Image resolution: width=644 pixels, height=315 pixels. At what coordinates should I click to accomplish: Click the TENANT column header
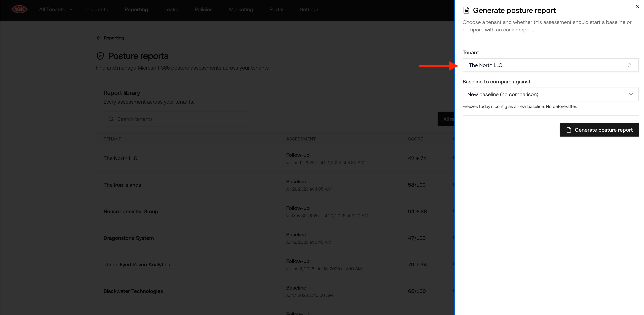pyautogui.click(x=112, y=139)
